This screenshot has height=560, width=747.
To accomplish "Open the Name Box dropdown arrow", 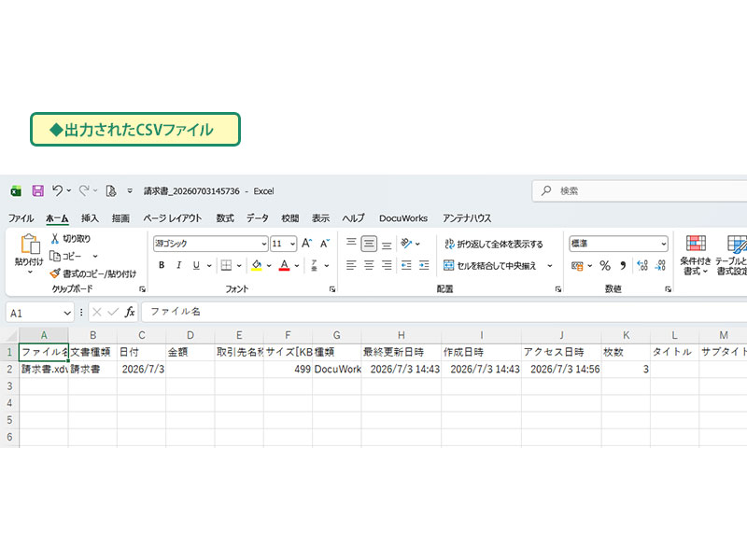I will point(66,313).
